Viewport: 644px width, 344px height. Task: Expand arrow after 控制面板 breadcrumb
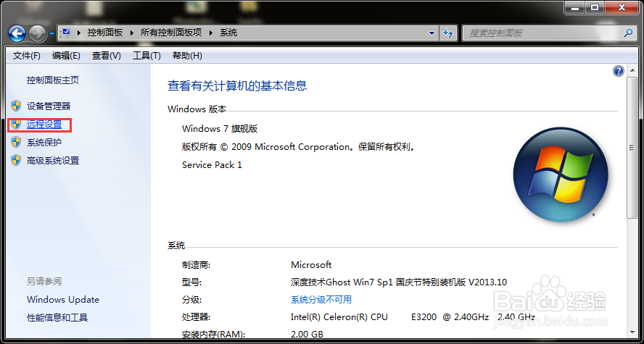(132, 33)
